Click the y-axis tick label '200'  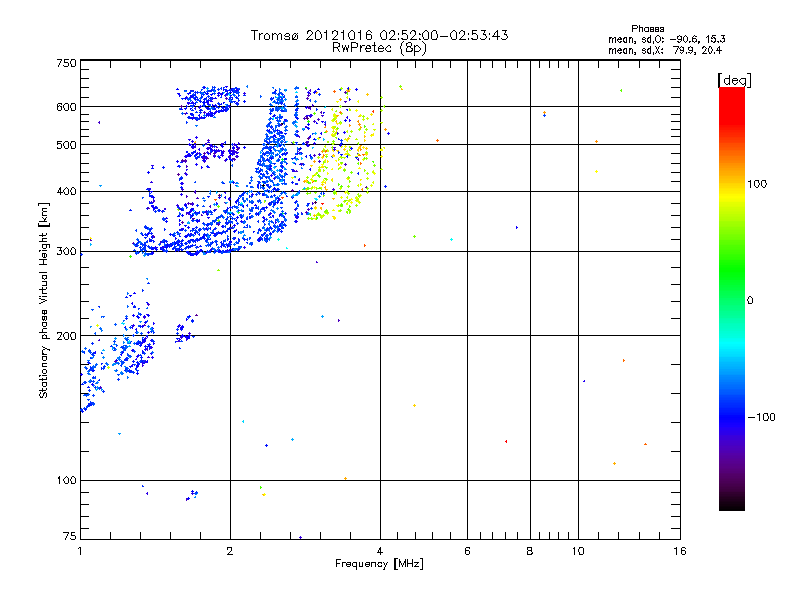[x=66, y=336]
